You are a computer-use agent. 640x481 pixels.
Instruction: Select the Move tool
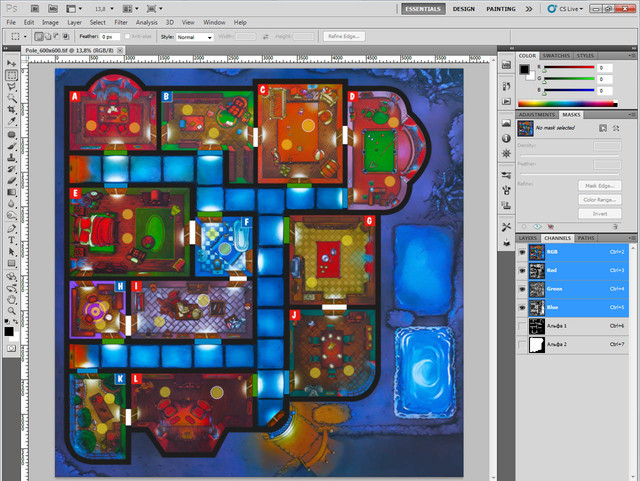click(x=11, y=64)
